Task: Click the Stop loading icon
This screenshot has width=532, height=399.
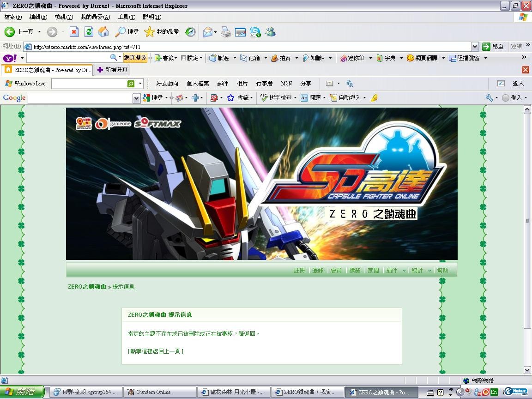Action: coord(74,32)
